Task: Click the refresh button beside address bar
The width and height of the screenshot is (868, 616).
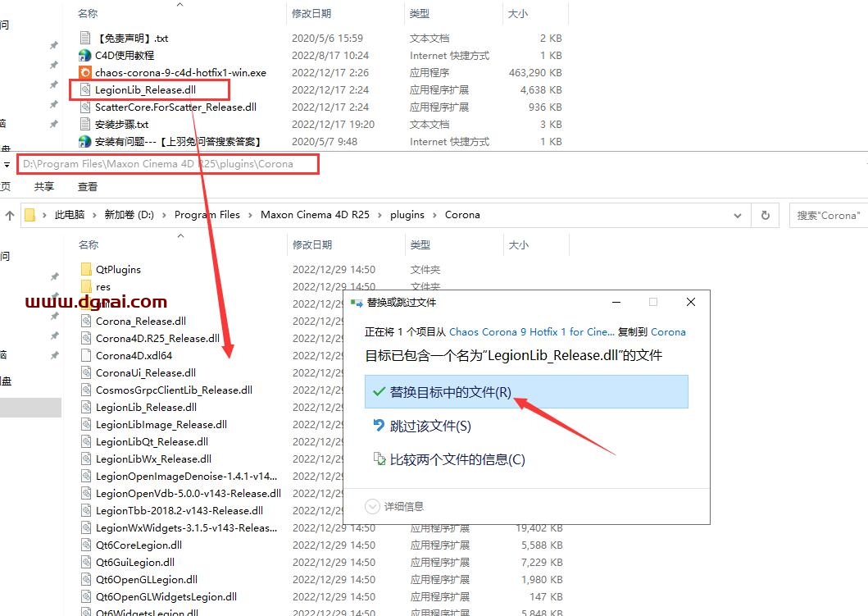Action: pos(765,215)
